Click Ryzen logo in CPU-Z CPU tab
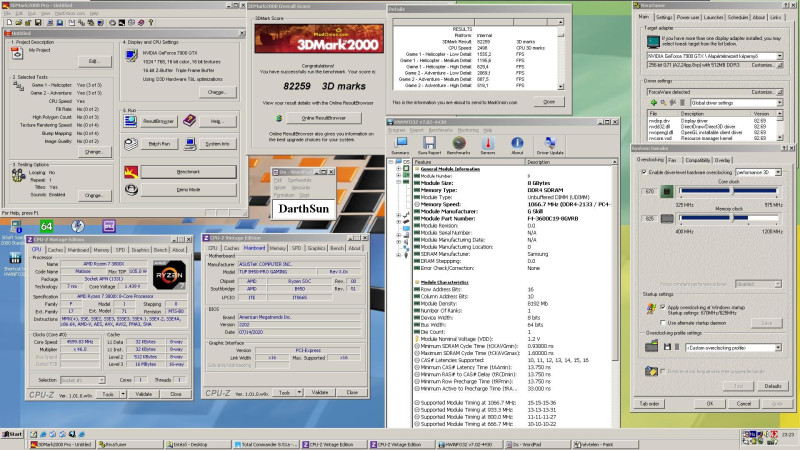This screenshot has width=800, height=450. 169,275
